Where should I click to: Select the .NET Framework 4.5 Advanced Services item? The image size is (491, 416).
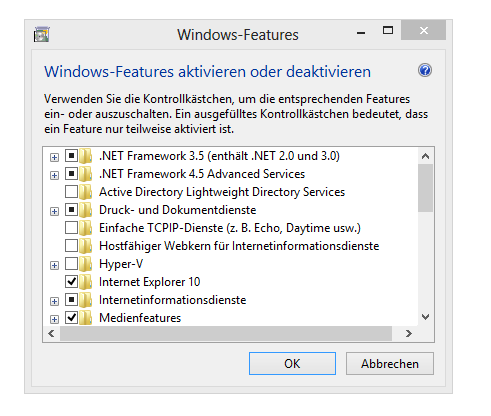202,174
